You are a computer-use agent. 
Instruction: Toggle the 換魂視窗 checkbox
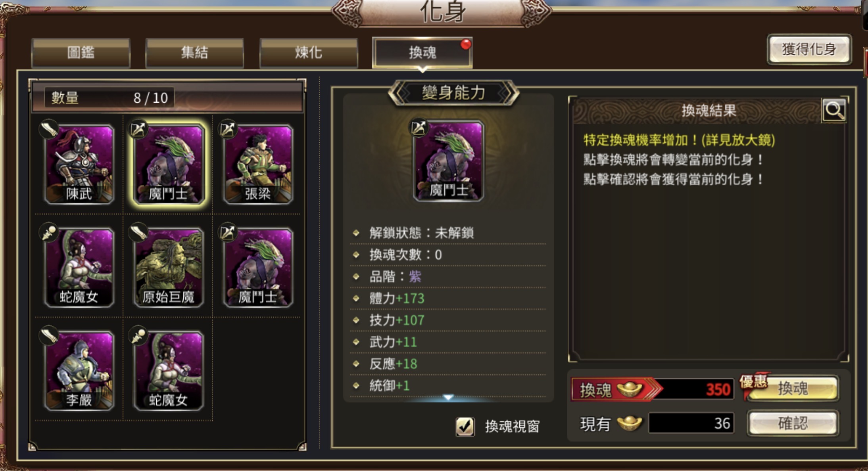[x=465, y=427]
